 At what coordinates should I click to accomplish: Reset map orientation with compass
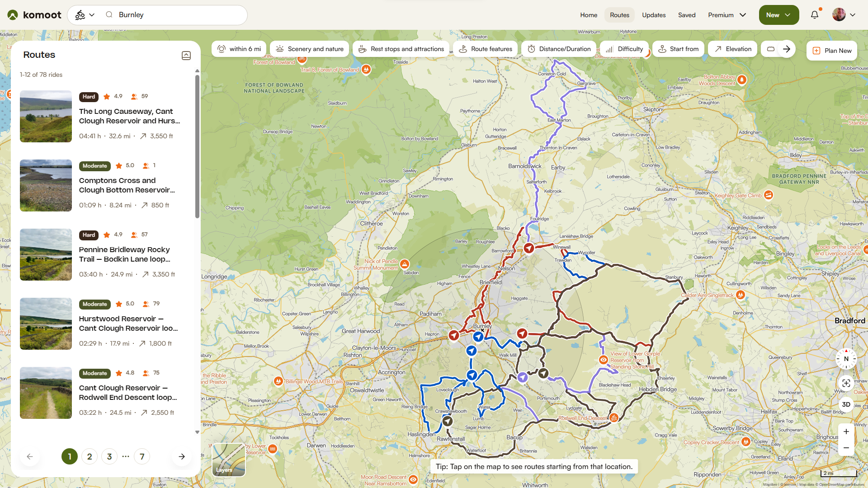(846, 359)
